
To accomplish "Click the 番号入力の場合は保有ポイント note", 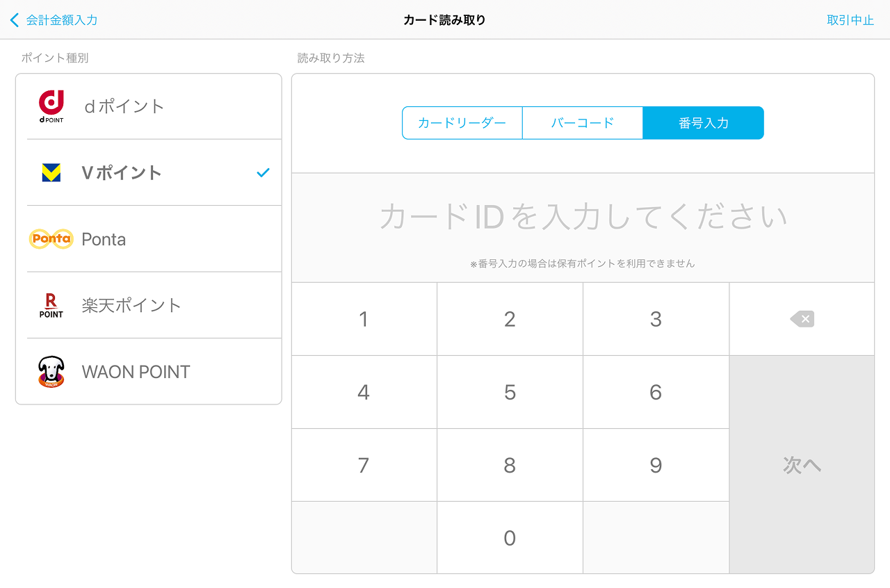I will click(x=583, y=263).
